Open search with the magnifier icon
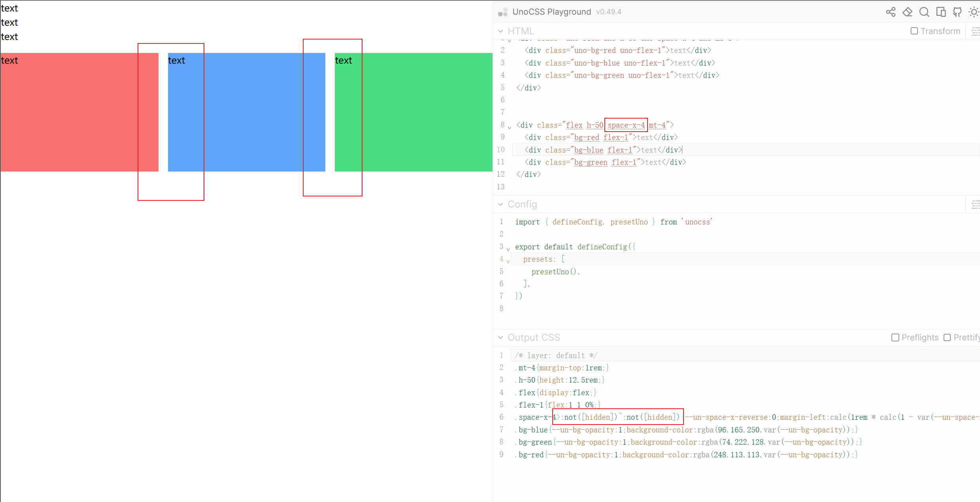The width and height of the screenshot is (980, 502). coord(924,12)
